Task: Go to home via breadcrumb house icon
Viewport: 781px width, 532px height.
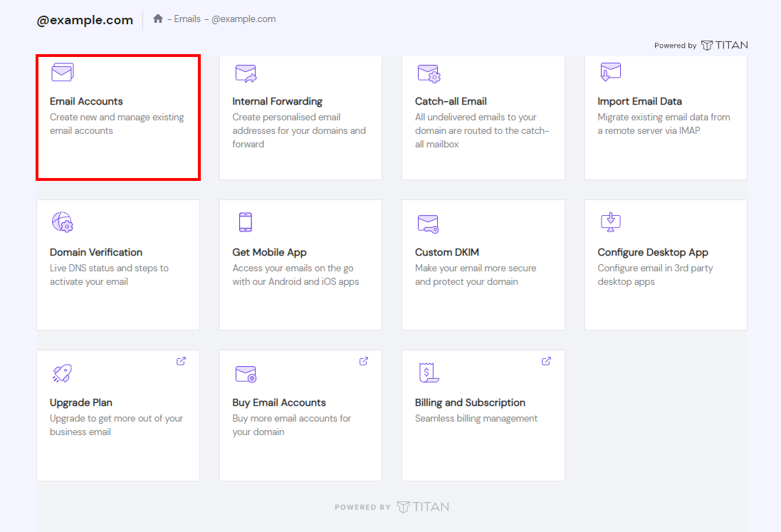Action: coord(158,19)
